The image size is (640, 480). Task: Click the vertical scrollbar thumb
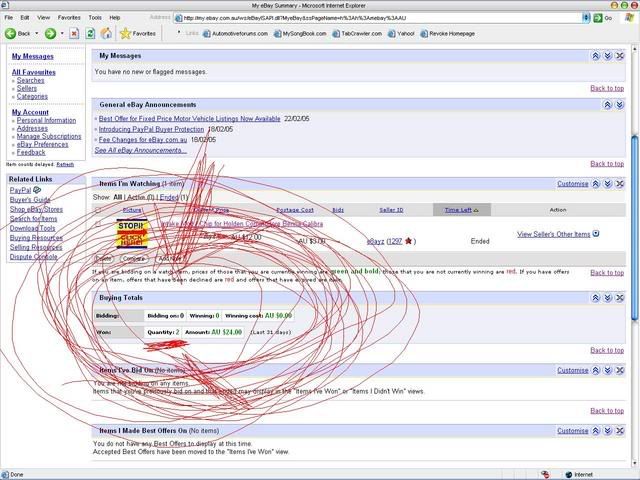click(634, 228)
